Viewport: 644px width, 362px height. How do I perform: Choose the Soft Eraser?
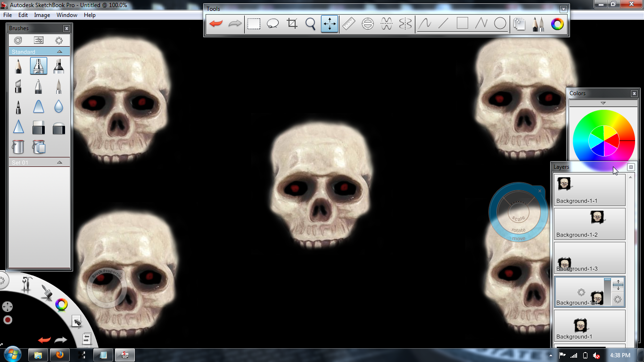(x=58, y=127)
